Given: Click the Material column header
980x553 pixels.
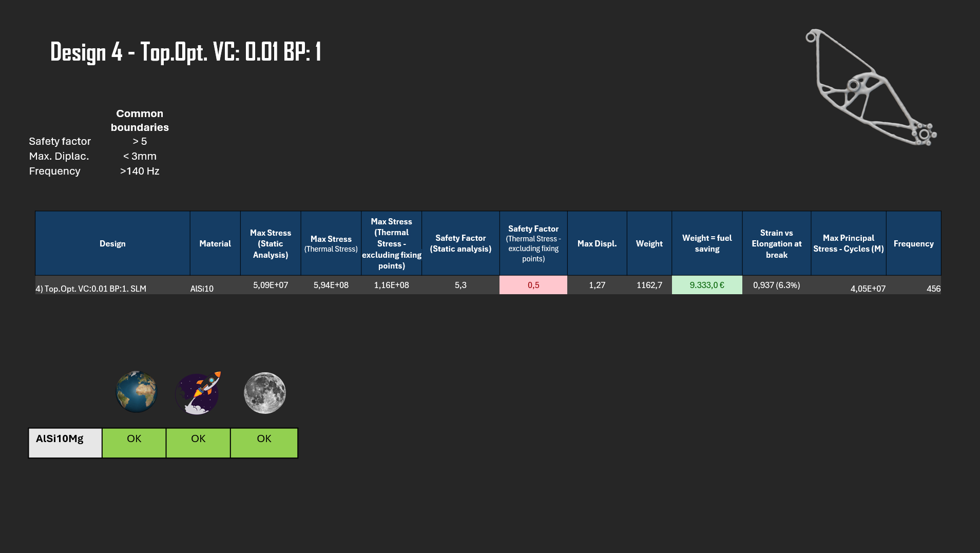Looking at the screenshot, I should tap(215, 243).
